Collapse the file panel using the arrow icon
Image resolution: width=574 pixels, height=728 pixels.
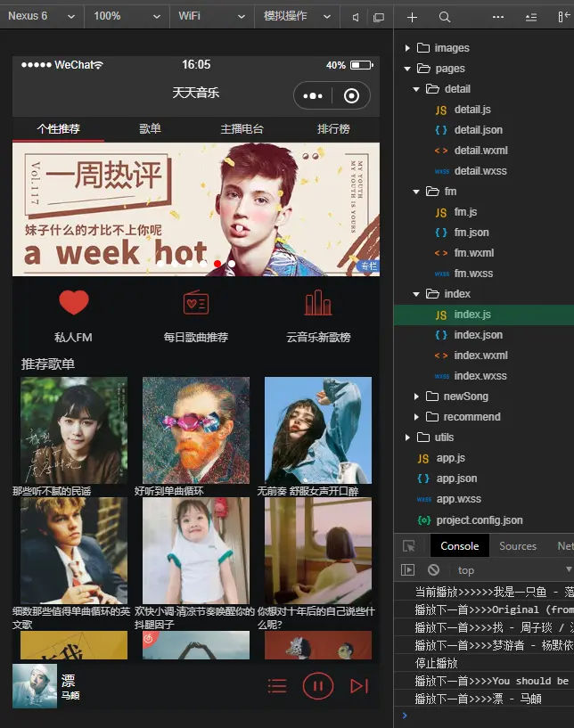click(564, 17)
